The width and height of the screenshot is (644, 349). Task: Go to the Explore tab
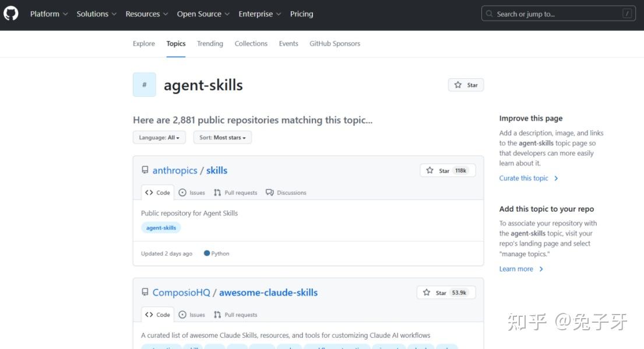[144, 44]
